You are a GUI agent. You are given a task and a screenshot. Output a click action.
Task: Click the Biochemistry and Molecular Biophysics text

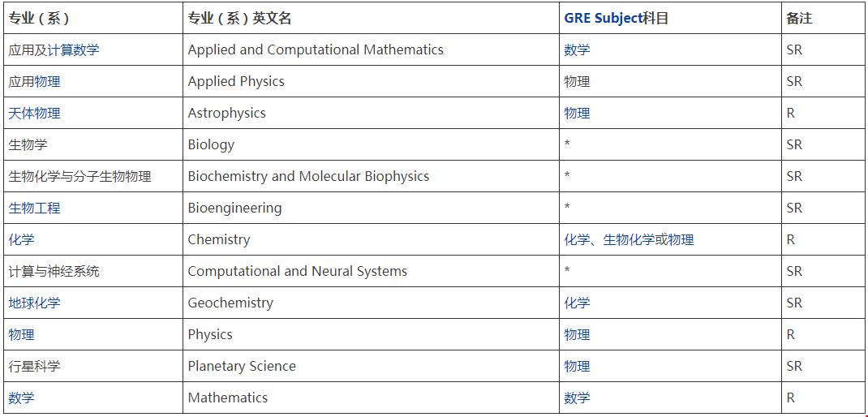pos(308,177)
